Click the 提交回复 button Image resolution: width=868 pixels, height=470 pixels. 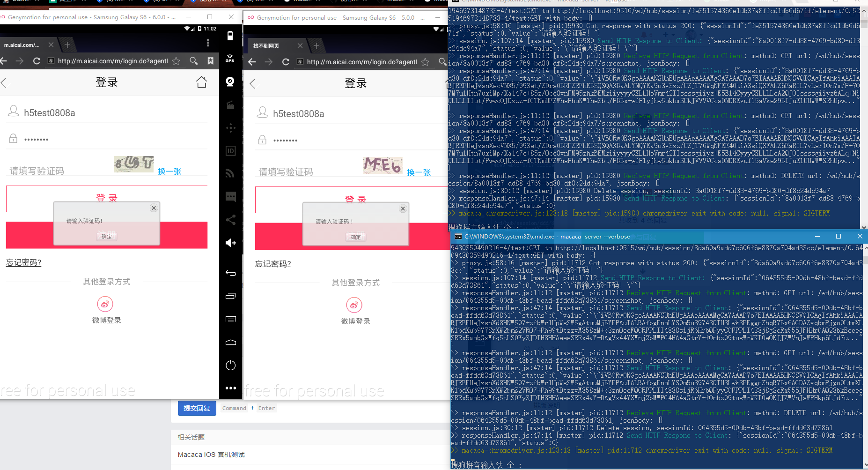pyautogui.click(x=197, y=408)
